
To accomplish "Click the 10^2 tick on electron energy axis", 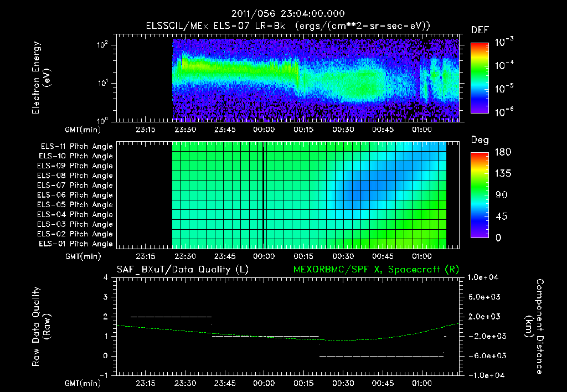I will tap(102, 45).
